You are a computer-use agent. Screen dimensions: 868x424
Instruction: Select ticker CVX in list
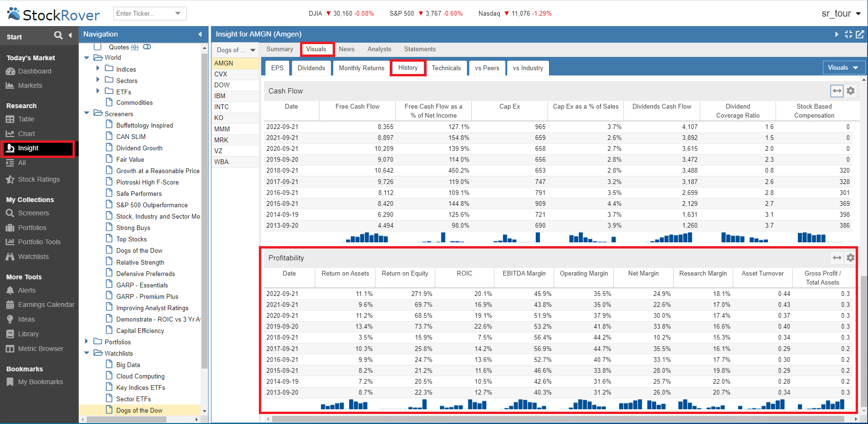[x=236, y=74]
